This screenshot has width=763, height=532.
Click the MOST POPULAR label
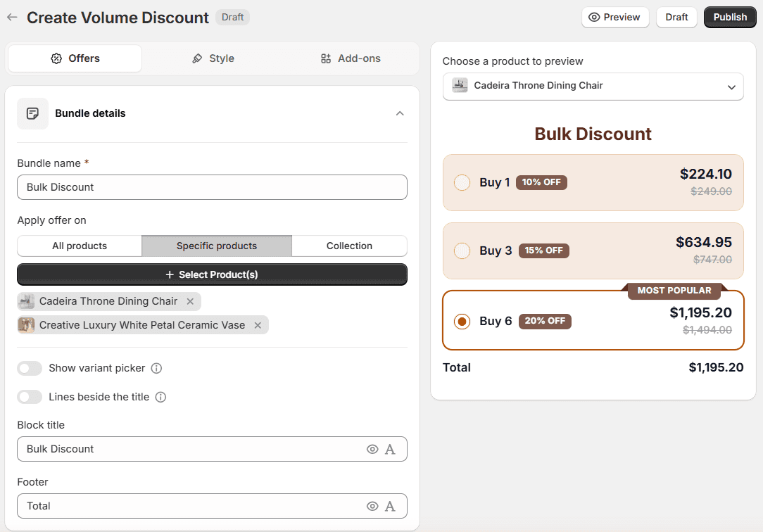(x=674, y=291)
